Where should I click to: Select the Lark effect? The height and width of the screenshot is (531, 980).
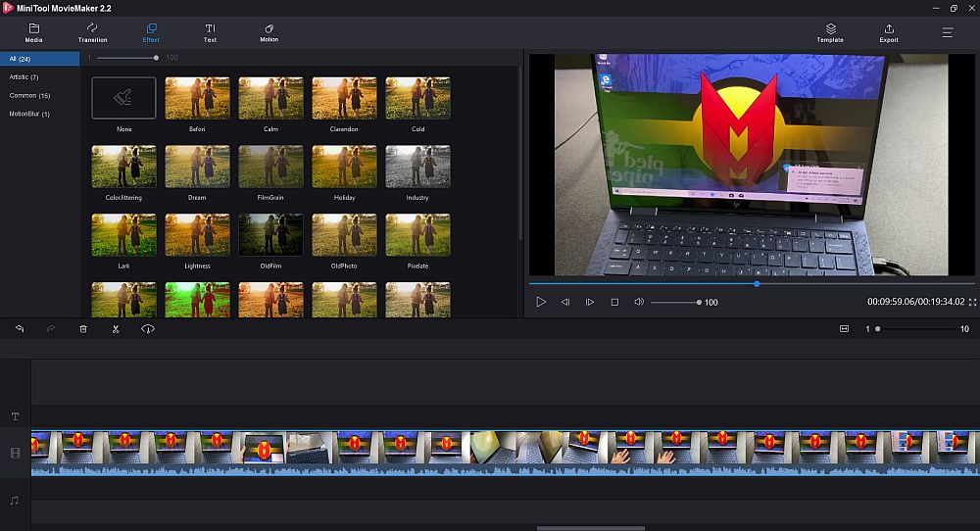(x=123, y=235)
